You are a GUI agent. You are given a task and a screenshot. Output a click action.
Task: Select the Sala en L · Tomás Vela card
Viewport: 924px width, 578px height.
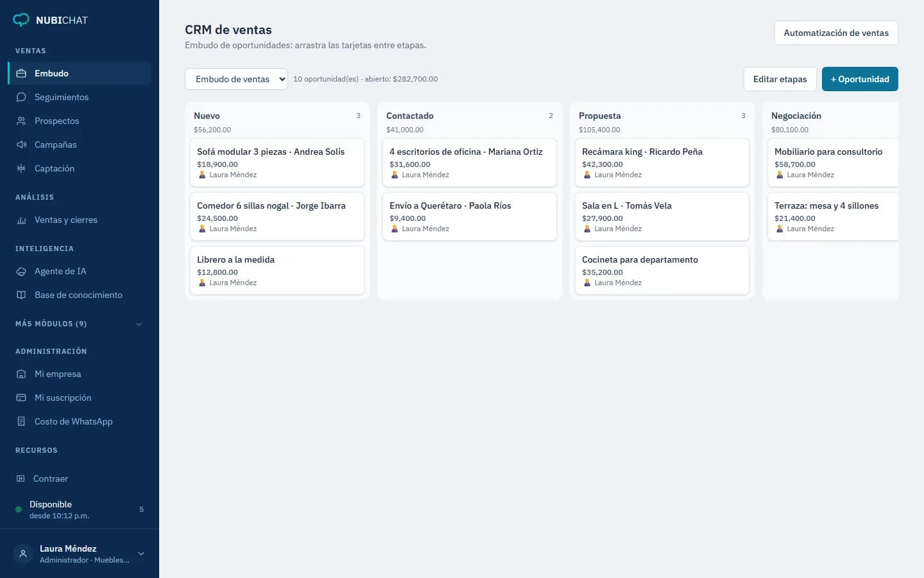coord(662,216)
